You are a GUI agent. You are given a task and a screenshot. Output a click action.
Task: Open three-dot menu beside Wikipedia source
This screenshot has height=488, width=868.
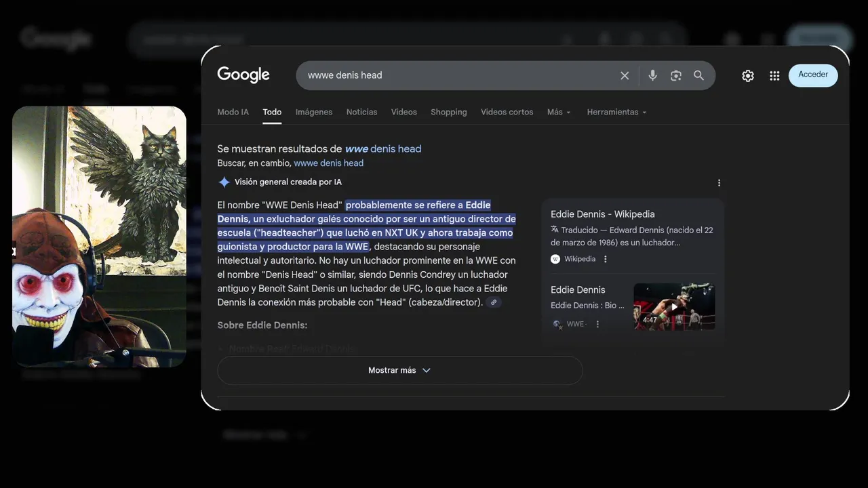(606, 259)
